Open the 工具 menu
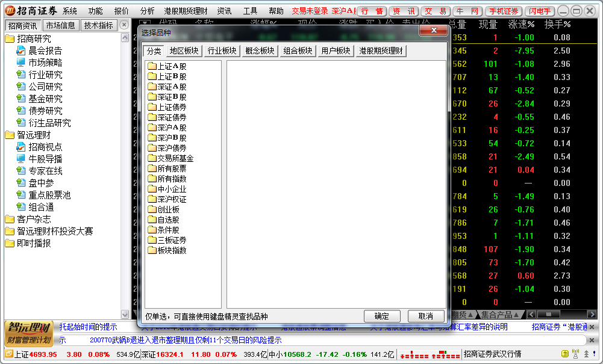 (250, 11)
